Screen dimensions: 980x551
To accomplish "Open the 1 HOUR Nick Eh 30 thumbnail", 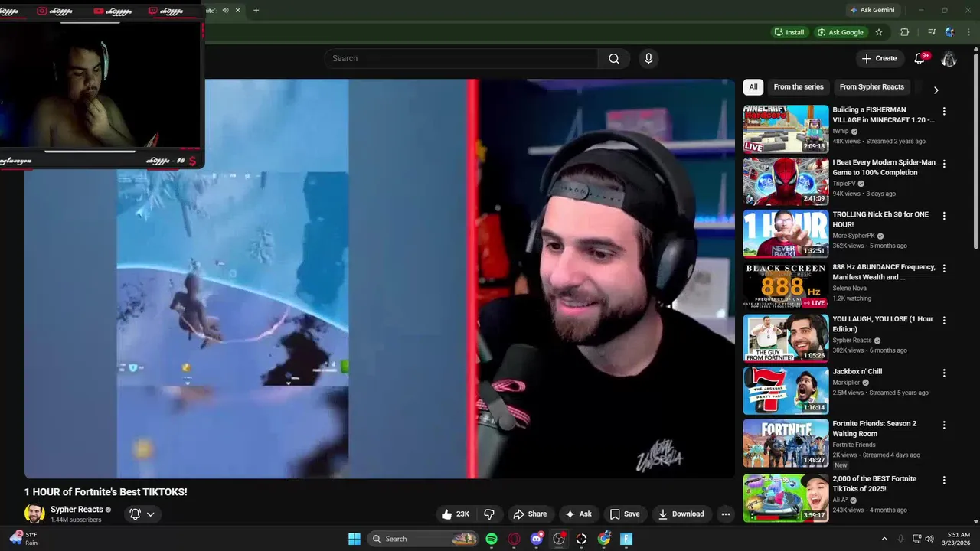I will tap(786, 234).
